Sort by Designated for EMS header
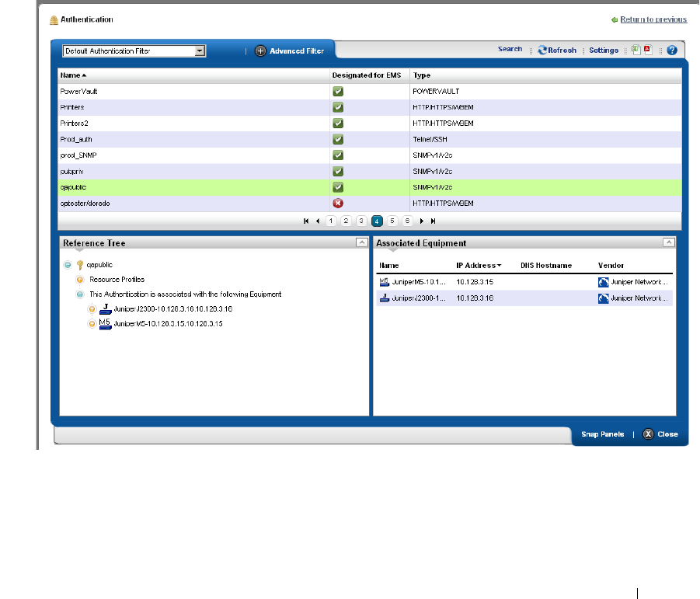 pos(367,75)
